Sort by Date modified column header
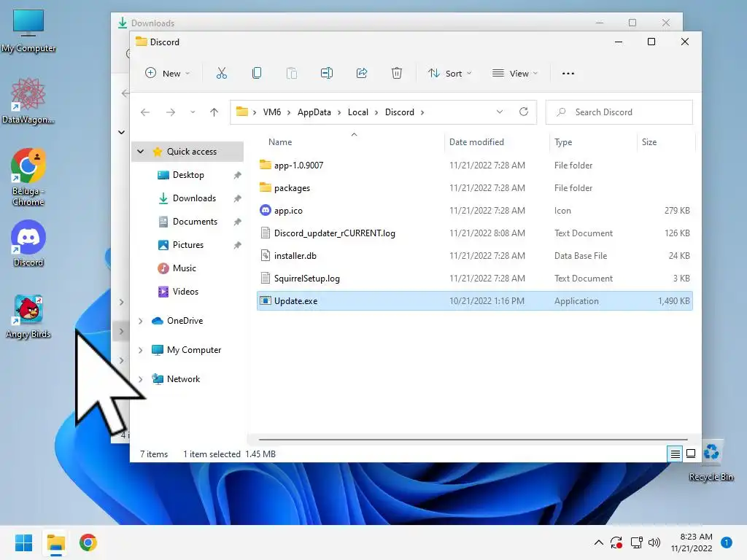 click(476, 142)
